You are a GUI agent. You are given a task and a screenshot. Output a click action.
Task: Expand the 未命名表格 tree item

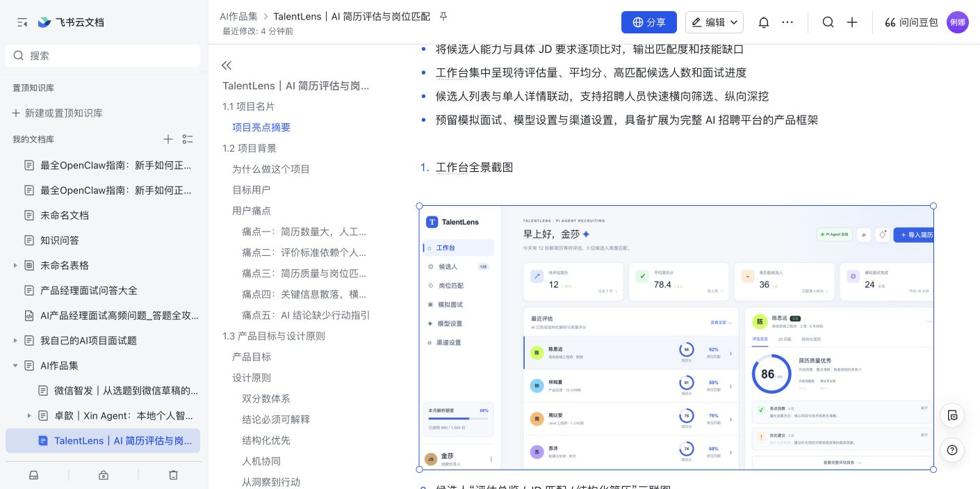click(15, 265)
